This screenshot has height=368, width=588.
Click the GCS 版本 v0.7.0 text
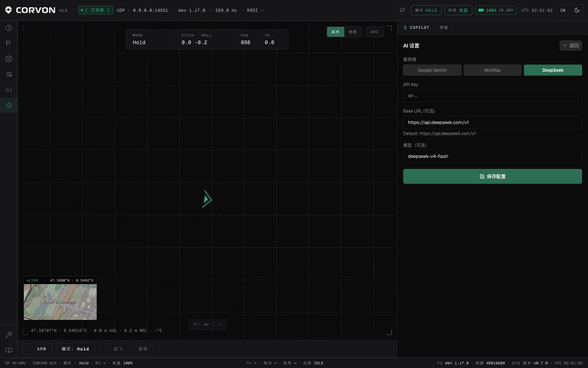(x=530, y=363)
